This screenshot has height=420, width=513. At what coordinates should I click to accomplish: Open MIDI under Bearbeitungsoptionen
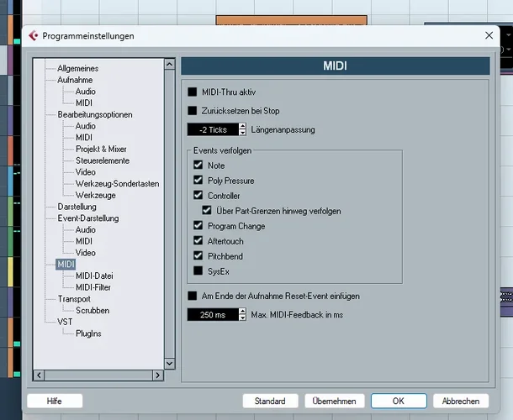click(84, 137)
